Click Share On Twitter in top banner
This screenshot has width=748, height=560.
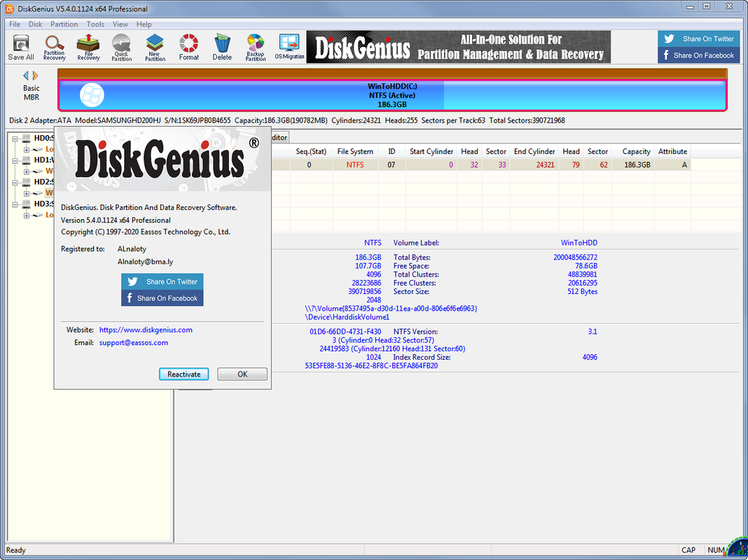coord(699,39)
